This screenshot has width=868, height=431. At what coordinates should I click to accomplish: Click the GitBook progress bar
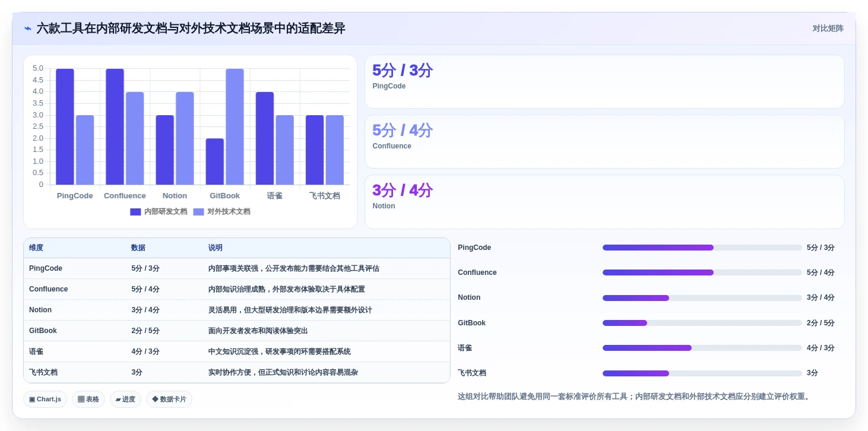pyautogui.click(x=702, y=323)
